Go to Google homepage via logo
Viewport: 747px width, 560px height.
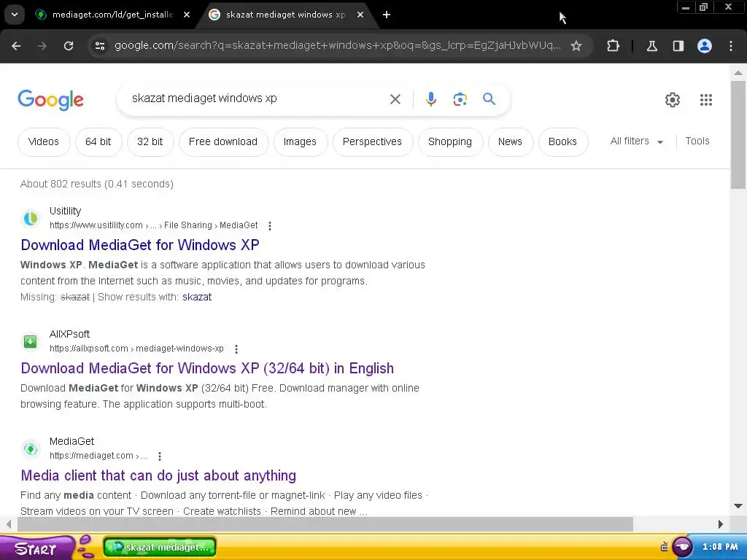tap(50, 99)
